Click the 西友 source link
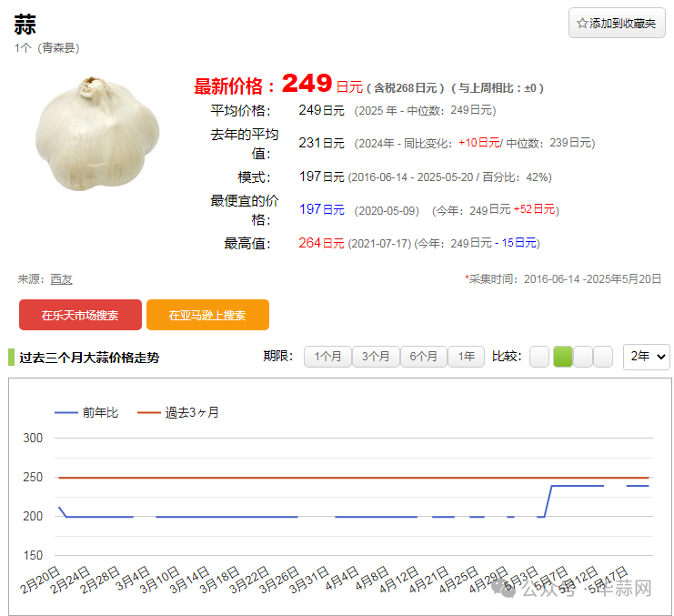 [x=61, y=279]
